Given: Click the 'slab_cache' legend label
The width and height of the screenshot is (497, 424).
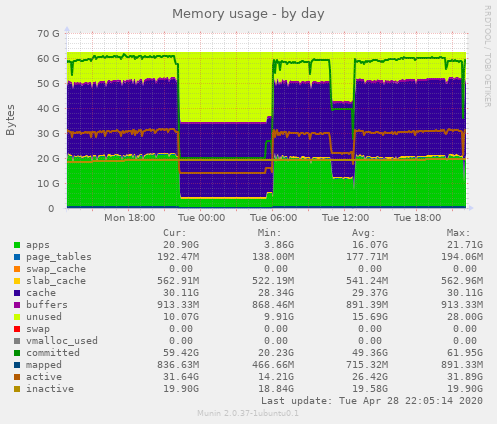Looking at the screenshot, I should pos(56,281).
